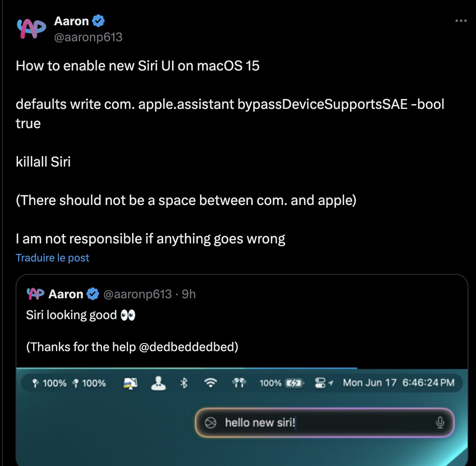Screen dimensions: 476x466
Task: Click the Traduire le post link
Action: tap(52, 257)
